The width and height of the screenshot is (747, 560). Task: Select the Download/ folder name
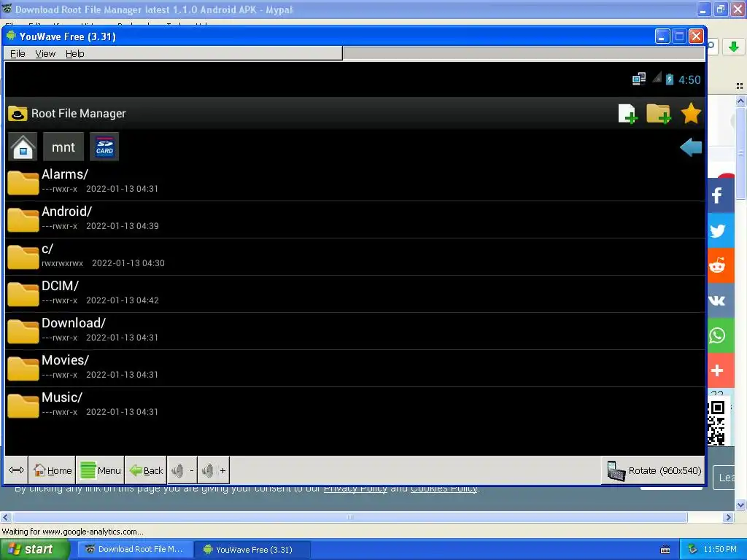pos(74,323)
